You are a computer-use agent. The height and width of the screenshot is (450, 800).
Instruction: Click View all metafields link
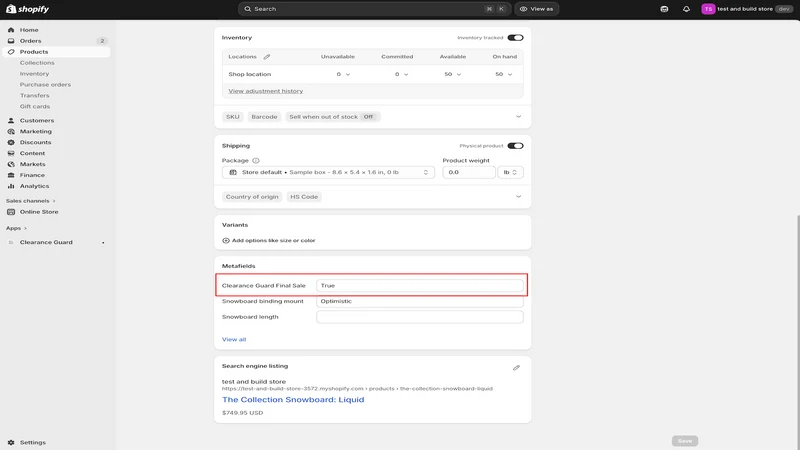(x=234, y=339)
